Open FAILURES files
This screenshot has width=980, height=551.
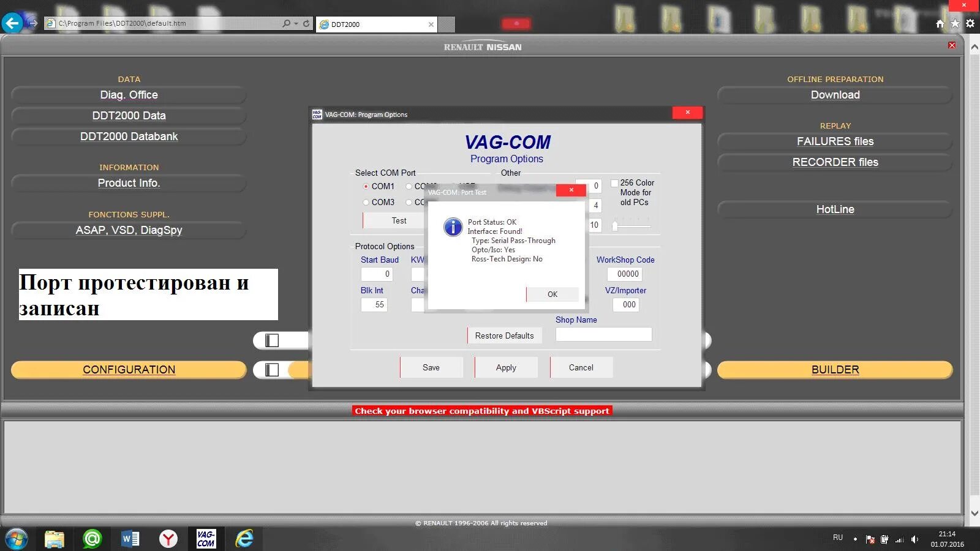click(835, 141)
